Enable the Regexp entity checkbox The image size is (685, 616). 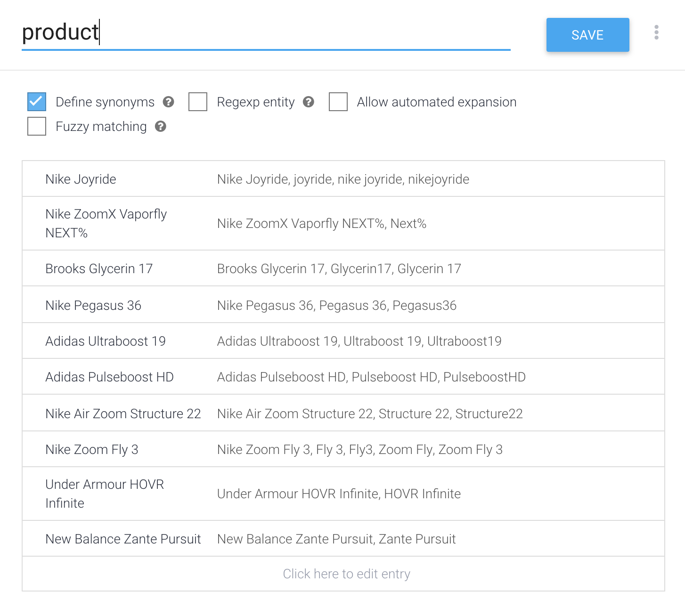[198, 102]
